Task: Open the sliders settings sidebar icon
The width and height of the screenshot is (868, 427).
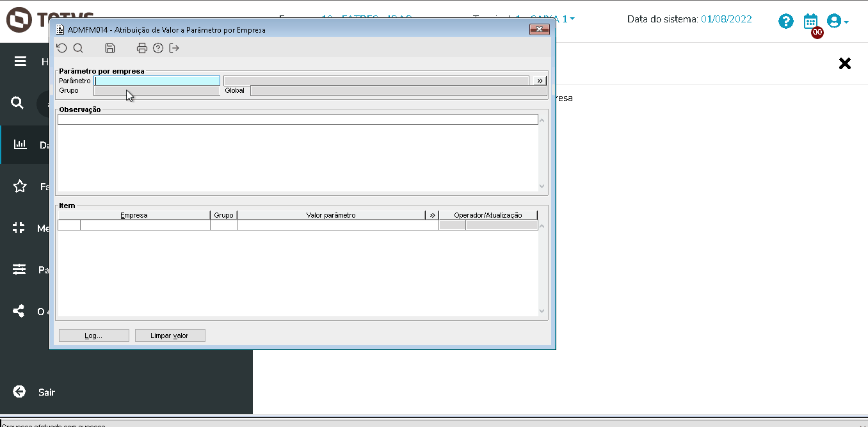Action: [x=20, y=270]
